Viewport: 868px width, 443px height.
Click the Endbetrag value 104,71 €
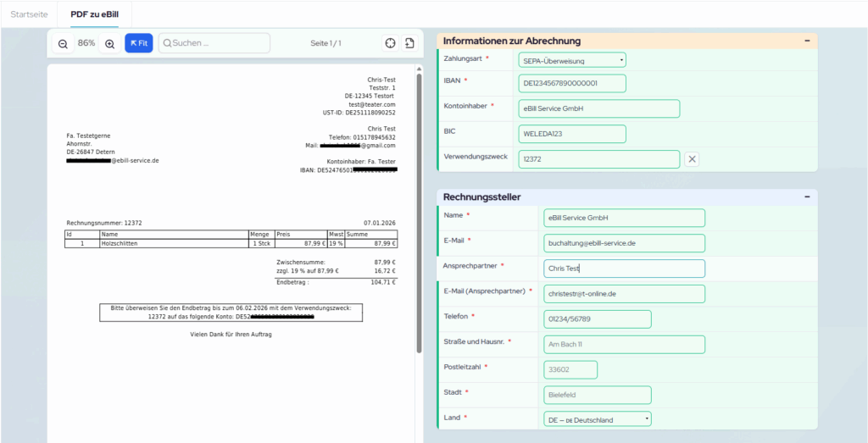[x=383, y=282]
